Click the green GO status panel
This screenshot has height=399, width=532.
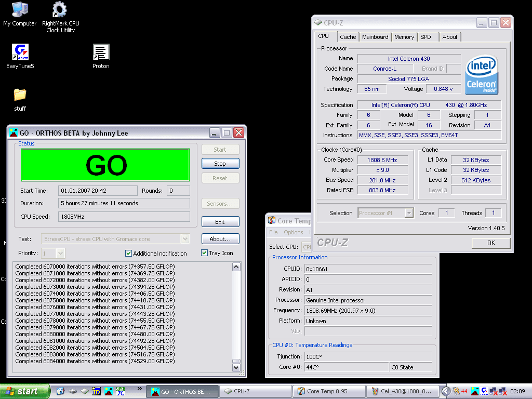(x=105, y=165)
